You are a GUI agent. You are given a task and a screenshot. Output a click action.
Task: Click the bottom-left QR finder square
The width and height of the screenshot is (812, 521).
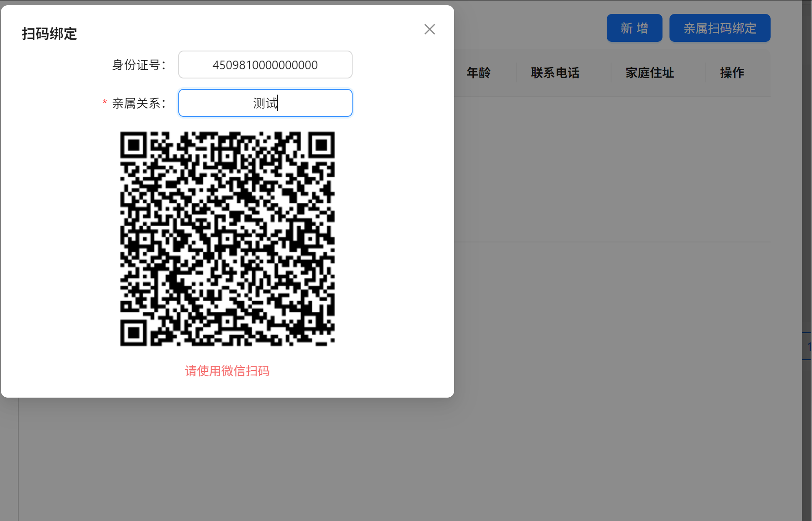click(134, 333)
